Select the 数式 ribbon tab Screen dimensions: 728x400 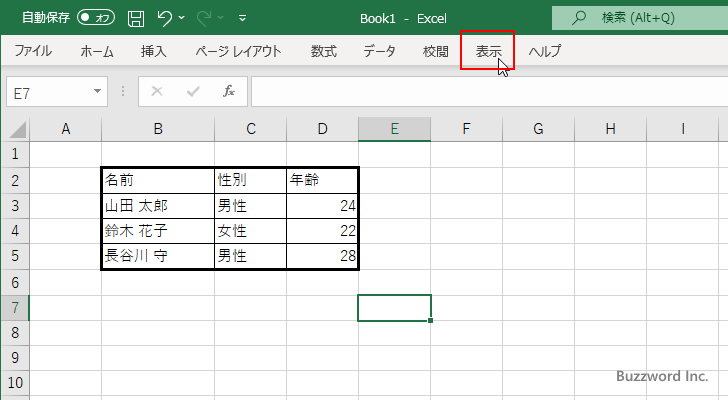[324, 51]
